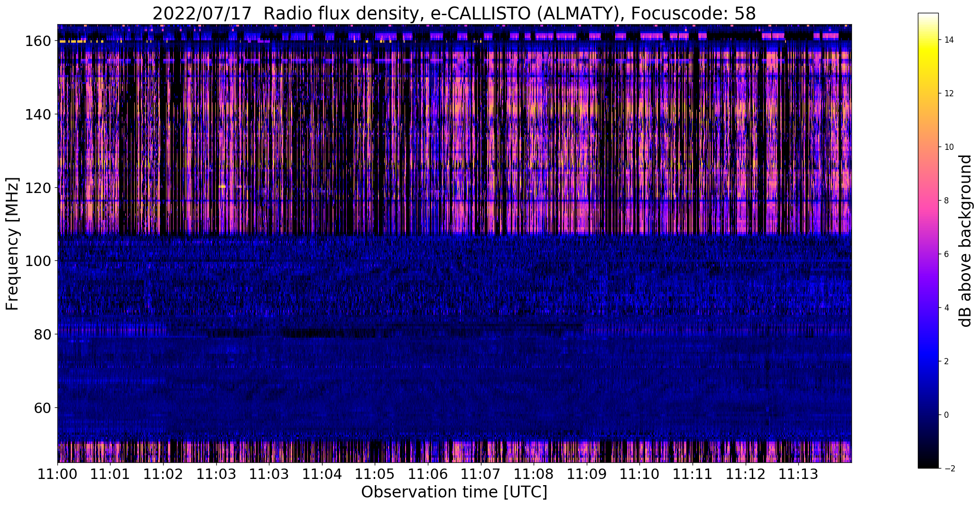This screenshot has height=506, width=980.
Task: Select the 100 MHz y-axis tick label
Action: coord(38,261)
